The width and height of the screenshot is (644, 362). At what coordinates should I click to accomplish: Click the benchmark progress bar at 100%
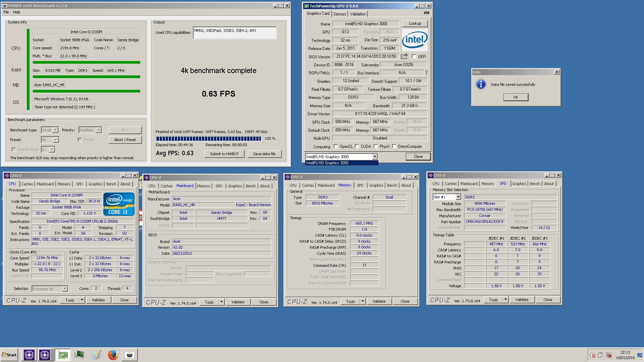coord(208,138)
